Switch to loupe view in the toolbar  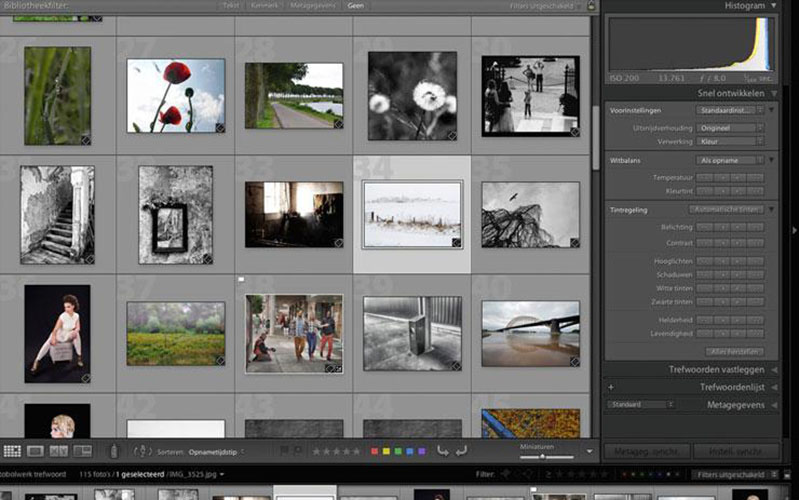click(x=35, y=452)
